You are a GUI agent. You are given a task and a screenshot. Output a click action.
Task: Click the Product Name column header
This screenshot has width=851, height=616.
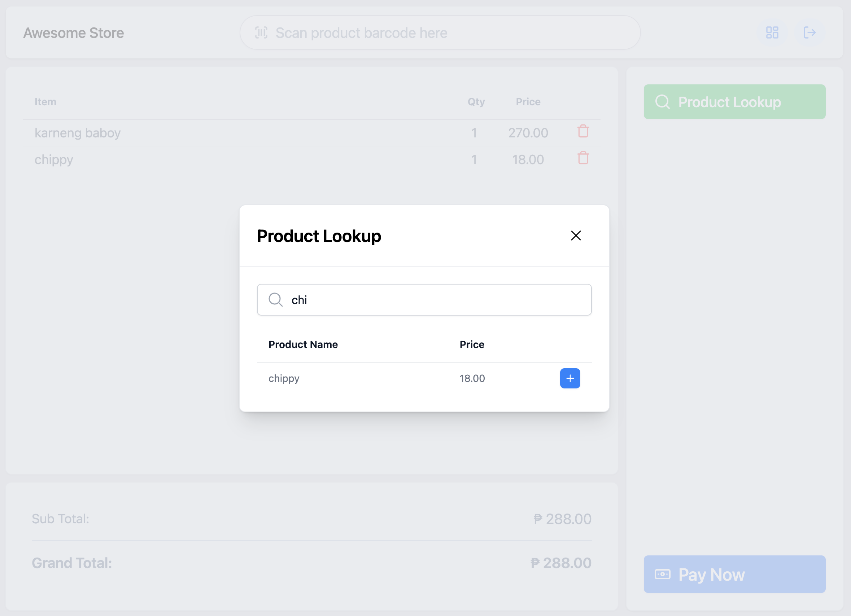[303, 344]
